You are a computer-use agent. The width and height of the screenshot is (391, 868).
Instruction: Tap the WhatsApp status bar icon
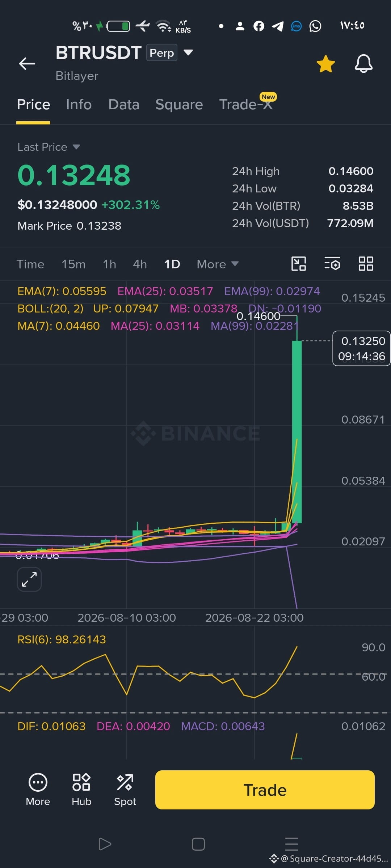pos(315,26)
